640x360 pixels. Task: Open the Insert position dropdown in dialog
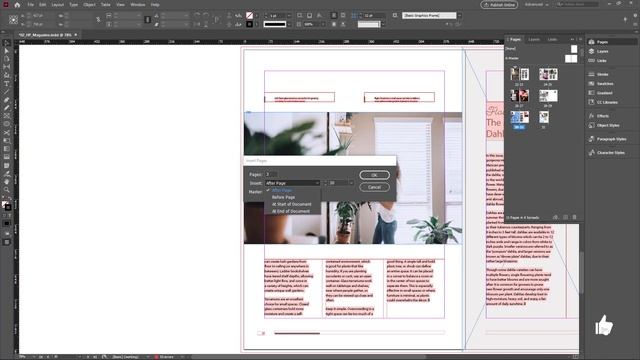292,183
